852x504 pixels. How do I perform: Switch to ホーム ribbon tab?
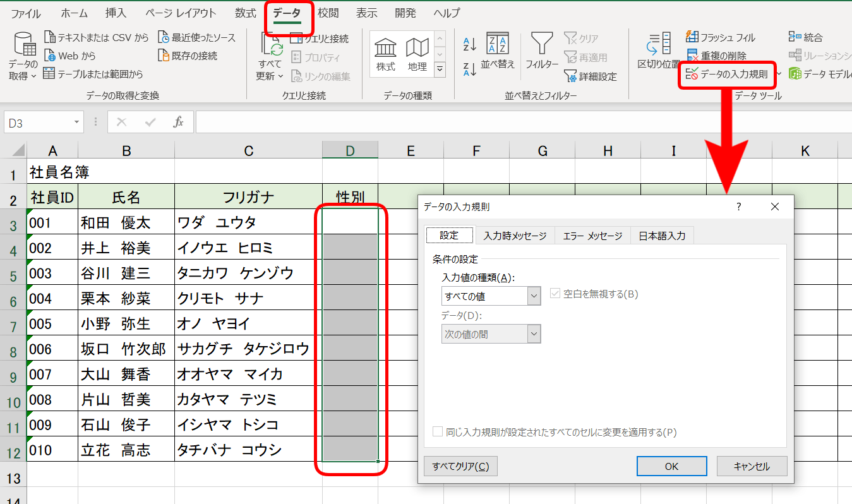coord(75,13)
